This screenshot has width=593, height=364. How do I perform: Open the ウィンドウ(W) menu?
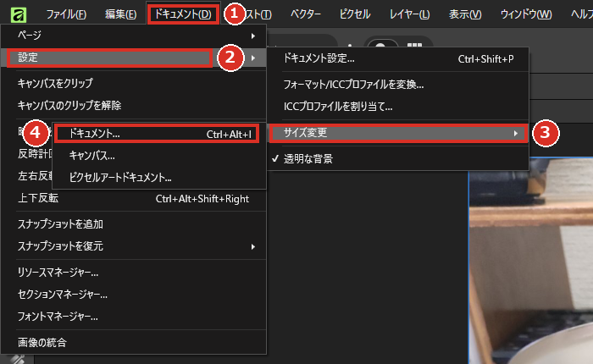click(526, 14)
